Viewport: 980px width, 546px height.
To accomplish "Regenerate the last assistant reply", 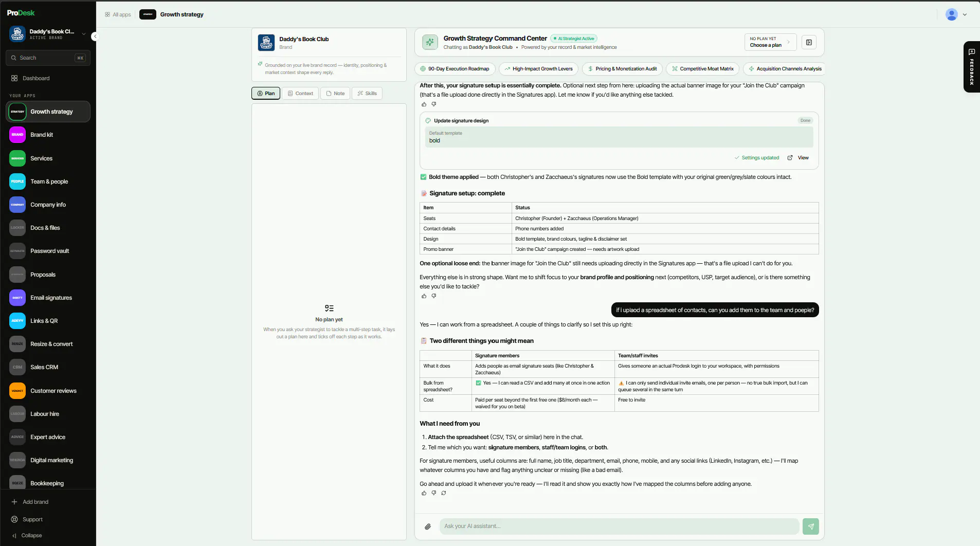I will tap(444, 493).
